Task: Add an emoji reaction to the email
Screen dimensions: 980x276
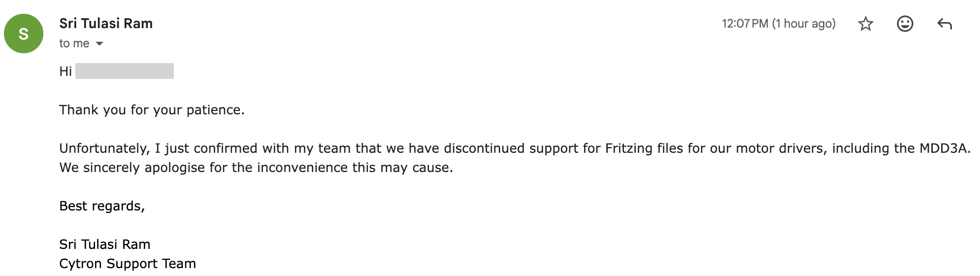Action: [905, 24]
